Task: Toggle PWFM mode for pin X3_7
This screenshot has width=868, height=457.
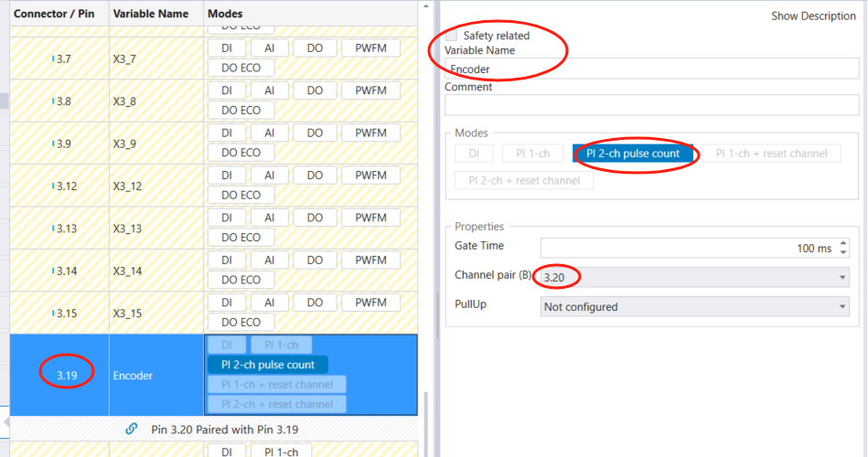Action: coord(370,48)
